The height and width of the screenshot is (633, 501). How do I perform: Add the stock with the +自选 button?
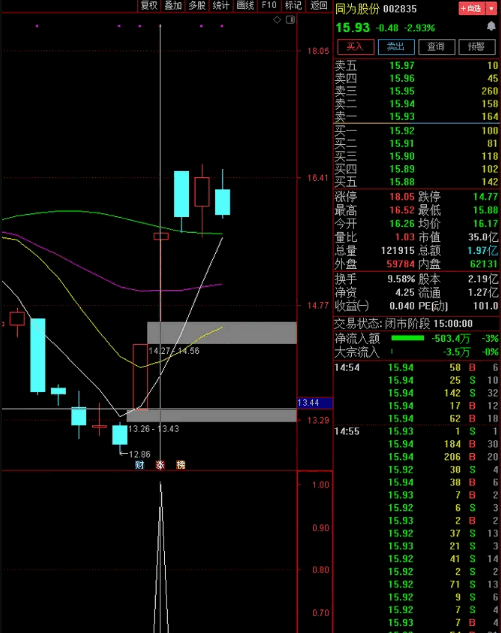point(472,8)
